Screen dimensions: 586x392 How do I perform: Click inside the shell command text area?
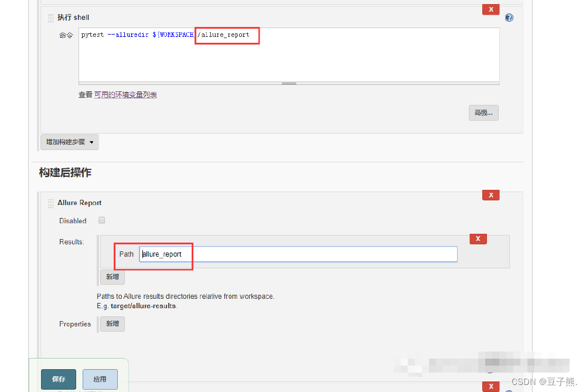[x=289, y=54]
